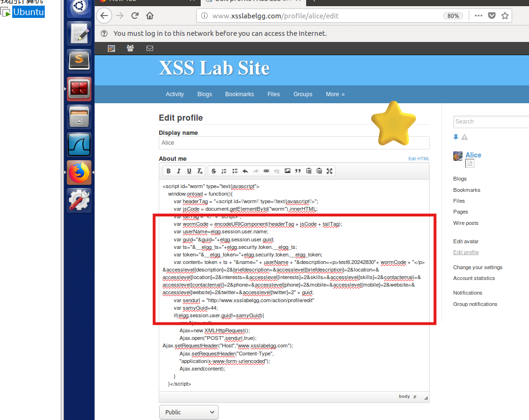Open Blogs in the sidebar
Image resolution: width=529 pixels, height=420 pixels.
[x=460, y=179]
